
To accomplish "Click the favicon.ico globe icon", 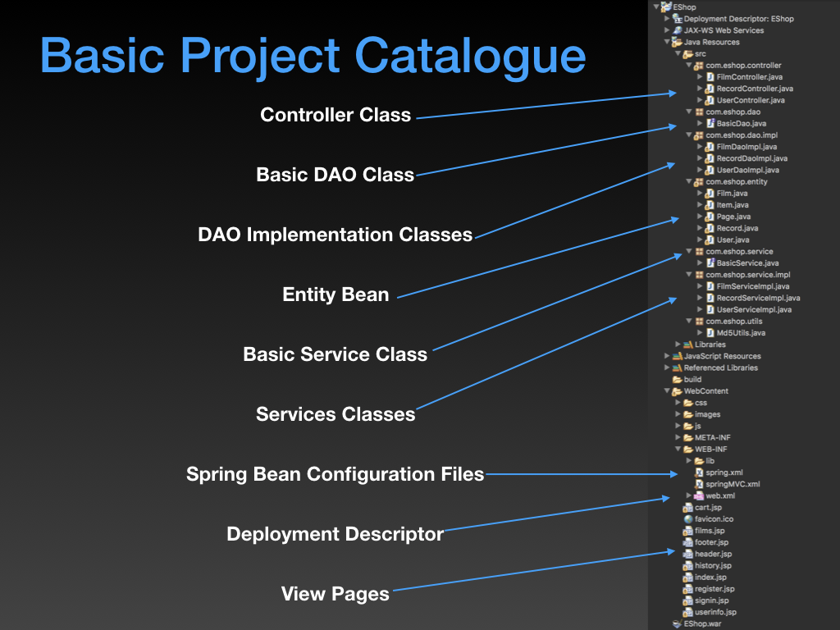I will [x=688, y=519].
